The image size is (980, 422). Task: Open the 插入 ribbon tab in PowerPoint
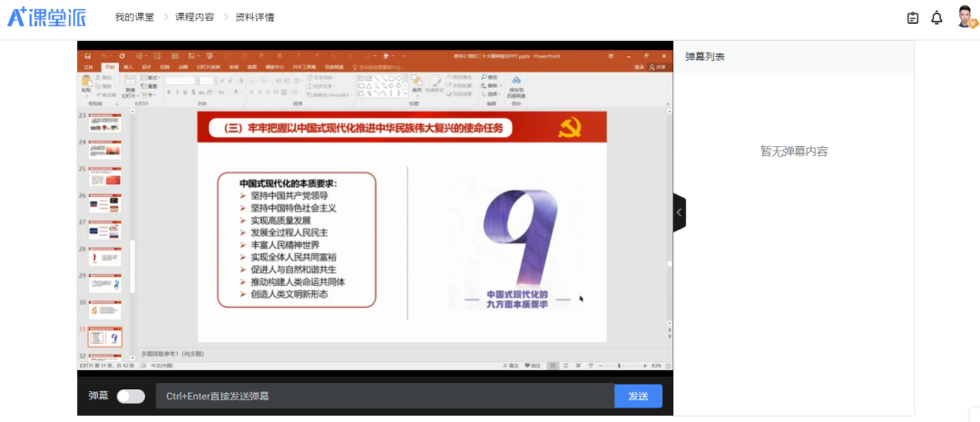coord(127,66)
